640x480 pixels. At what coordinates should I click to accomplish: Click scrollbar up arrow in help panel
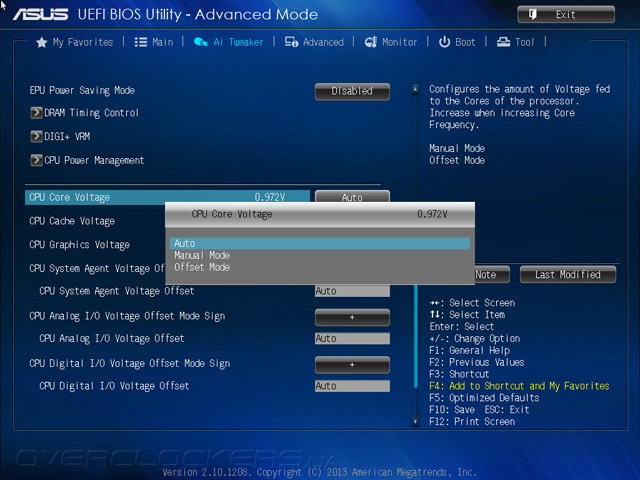click(x=415, y=89)
